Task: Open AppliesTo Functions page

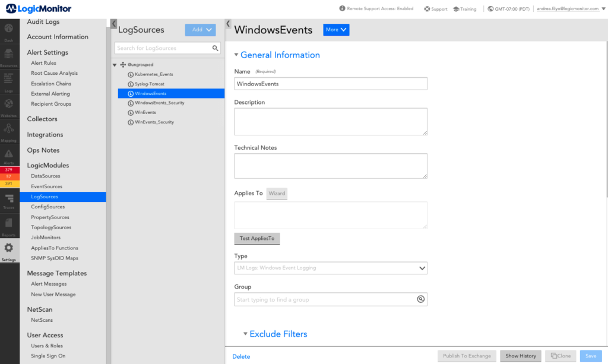Action: [x=55, y=248]
